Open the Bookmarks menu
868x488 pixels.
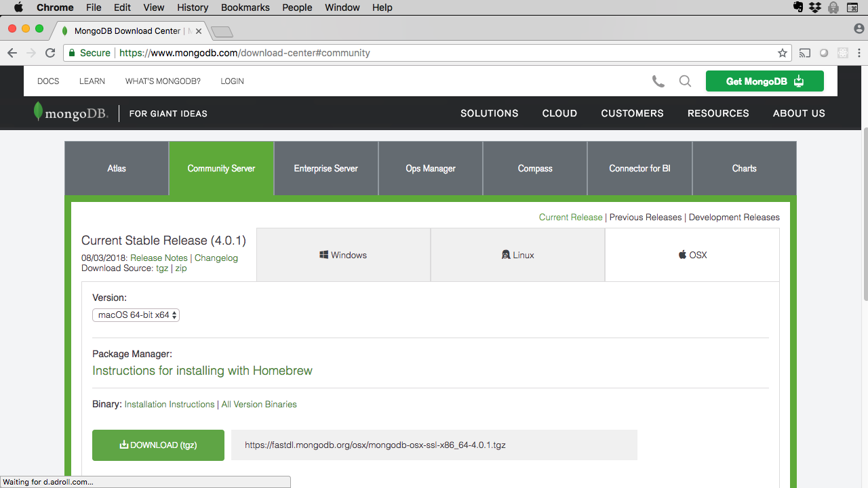pyautogui.click(x=245, y=7)
